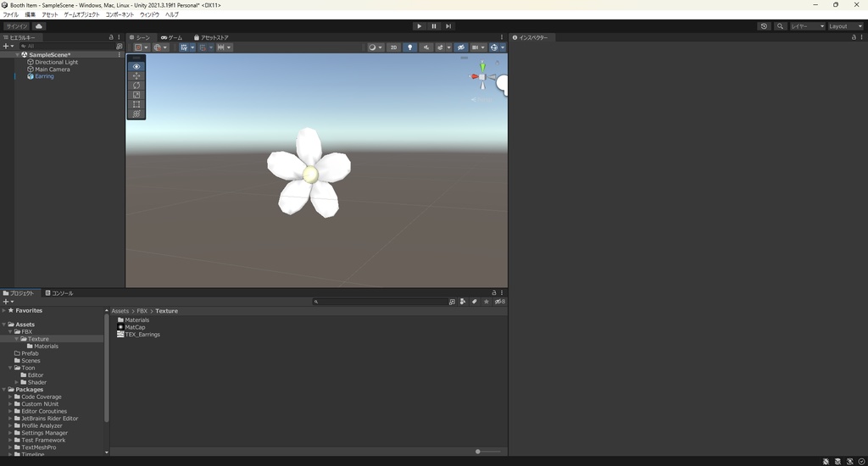Toggle hidden objects visibility in Scene toolbar
The height and width of the screenshot is (466, 868).
pyautogui.click(x=460, y=47)
